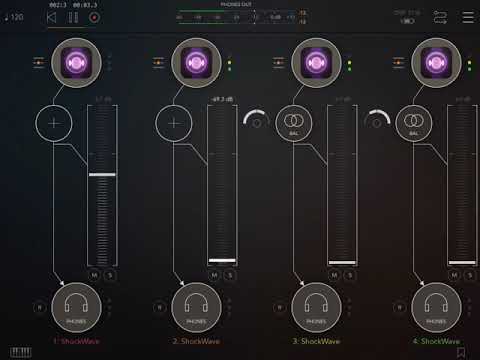This screenshot has height=360, width=480.
Task: Click the transport time readout
Action: point(73,5)
